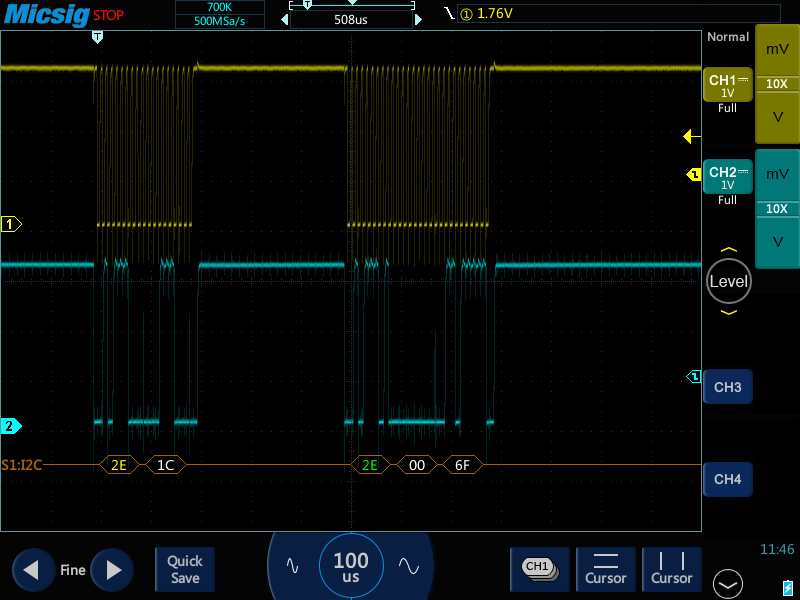This screenshot has width=800, height=600.
Task: Open the 700K memory depth setting
Action: [219, 7]
